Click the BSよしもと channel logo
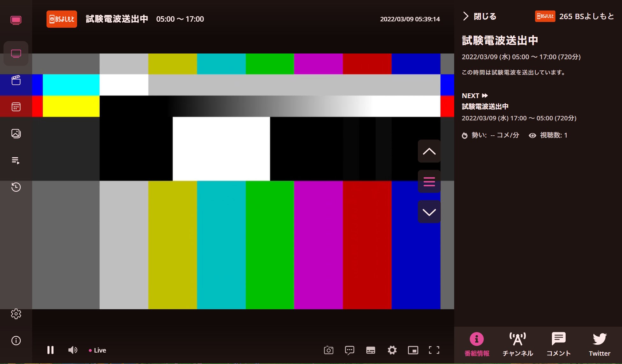Viewport: 622px width, 364px height. click(x=61, y=19)
